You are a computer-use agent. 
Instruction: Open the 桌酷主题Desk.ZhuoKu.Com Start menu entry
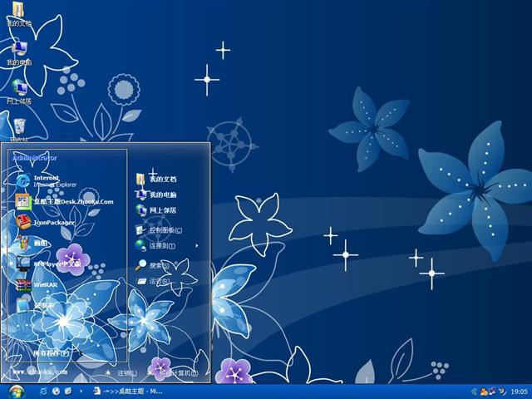tap(65, 201)
